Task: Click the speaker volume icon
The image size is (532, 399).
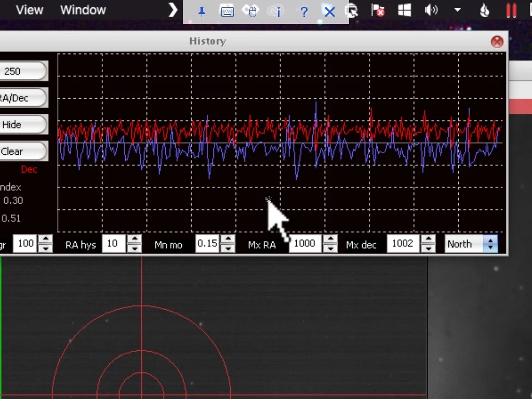Action: click(431, 10)
